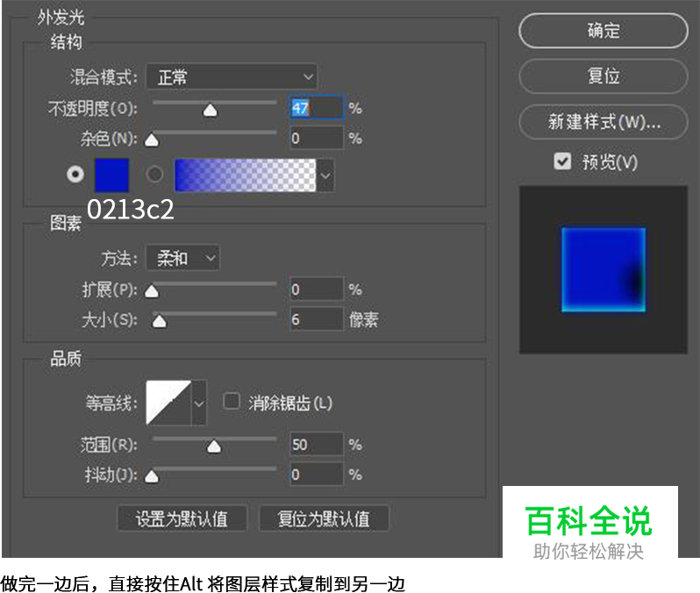Viewport: 700px width, 593px height.
Task: Click the 等高线 contour thumbnail
Action: pos(168,403)
